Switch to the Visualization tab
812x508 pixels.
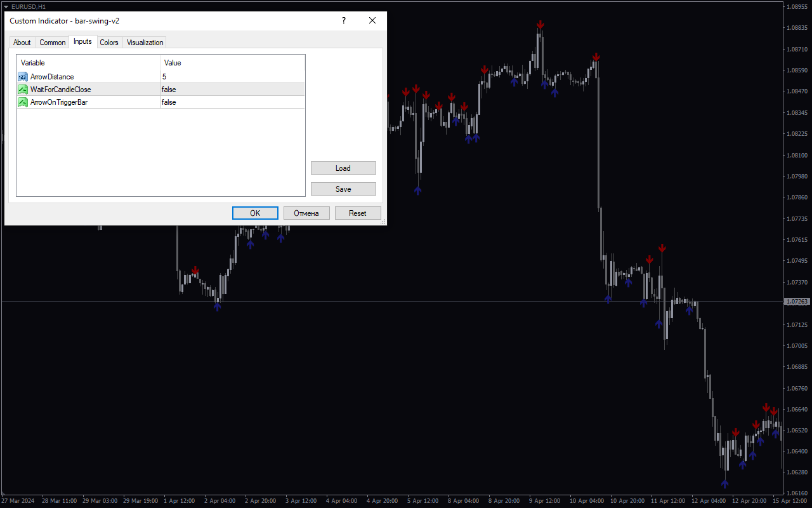(x=145, y=43)
